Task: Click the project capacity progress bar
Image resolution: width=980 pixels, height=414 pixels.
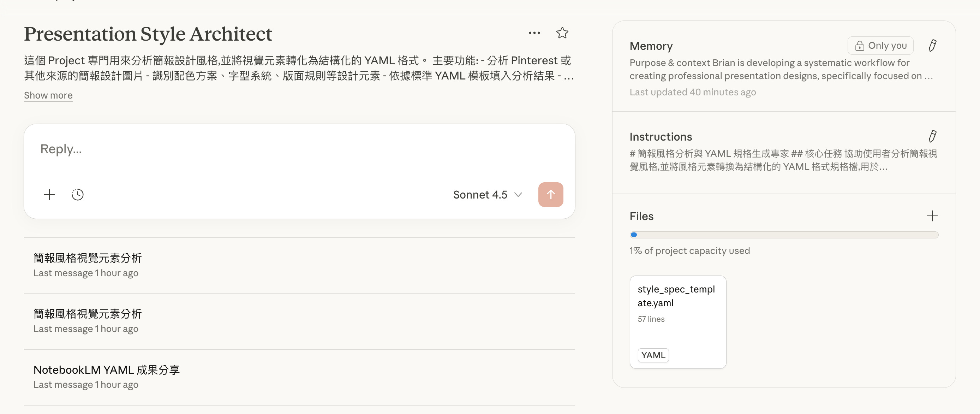Action: pos(784,235)
